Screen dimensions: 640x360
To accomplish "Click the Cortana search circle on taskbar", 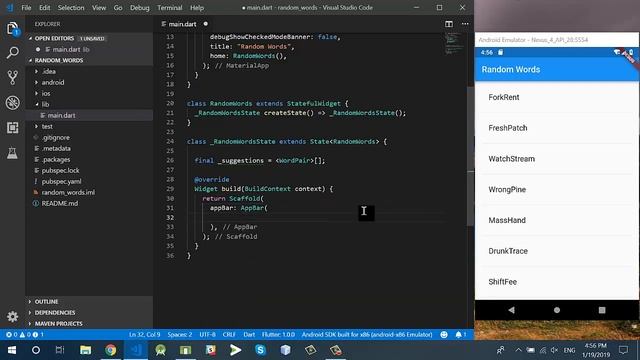I will [36, 350].
